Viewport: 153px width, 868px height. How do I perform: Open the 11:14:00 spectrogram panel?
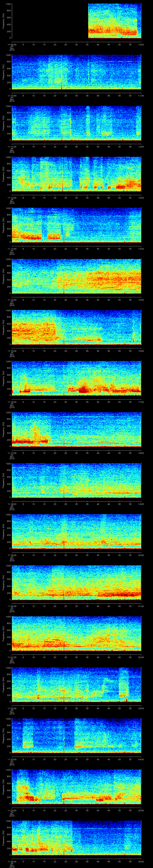click(x=77, y=276)
